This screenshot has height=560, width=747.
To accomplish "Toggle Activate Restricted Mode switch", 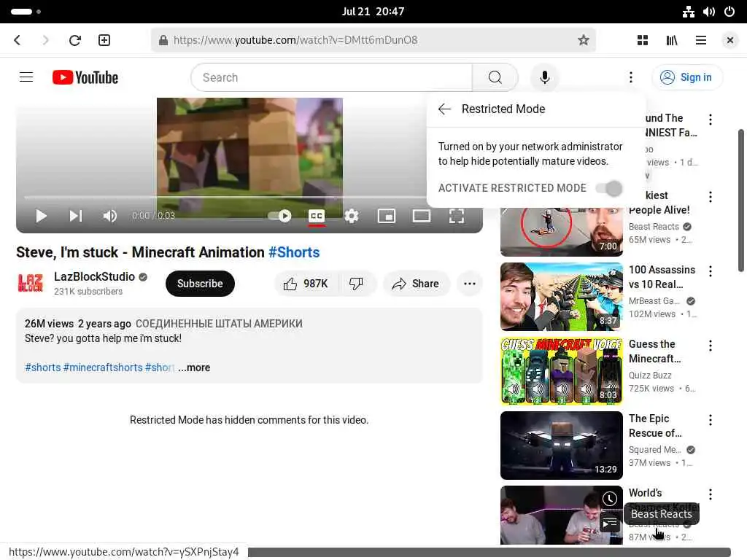I will pyautogui.click(x=609, y=188).
